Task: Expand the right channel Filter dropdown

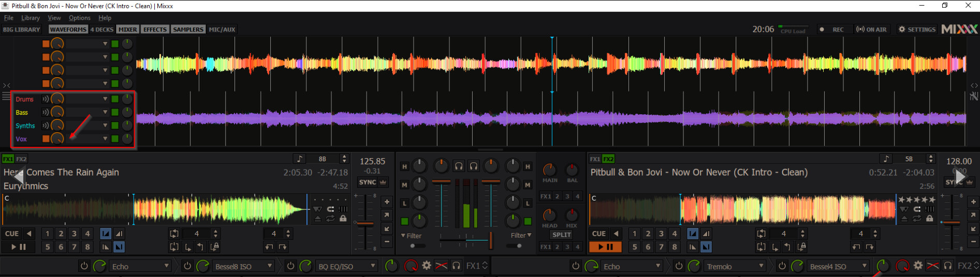Action: pos(521,236)
